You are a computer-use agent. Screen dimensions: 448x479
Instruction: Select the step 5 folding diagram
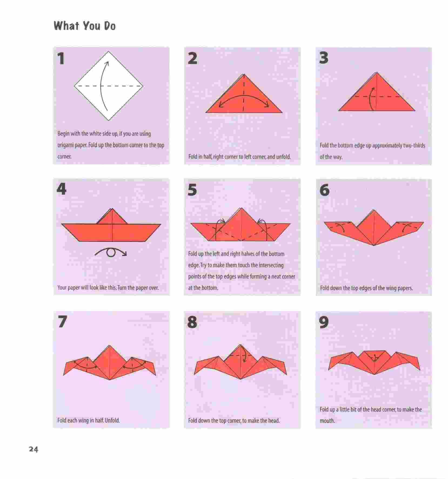240,224
